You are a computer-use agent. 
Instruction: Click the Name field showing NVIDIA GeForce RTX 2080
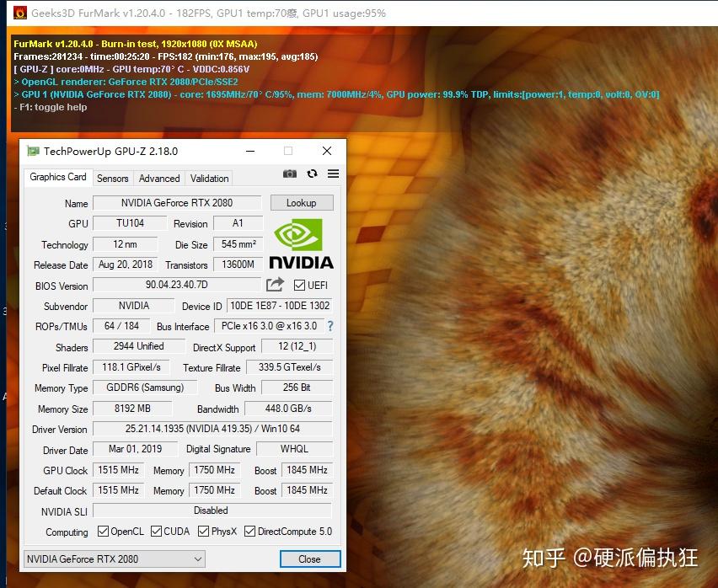[177, 203]
